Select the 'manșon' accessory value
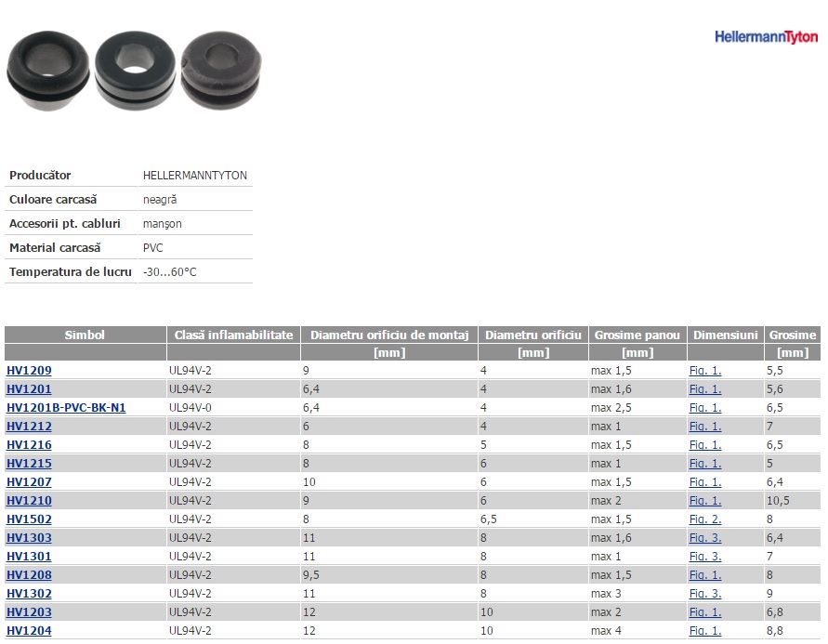 click(162, 224)
